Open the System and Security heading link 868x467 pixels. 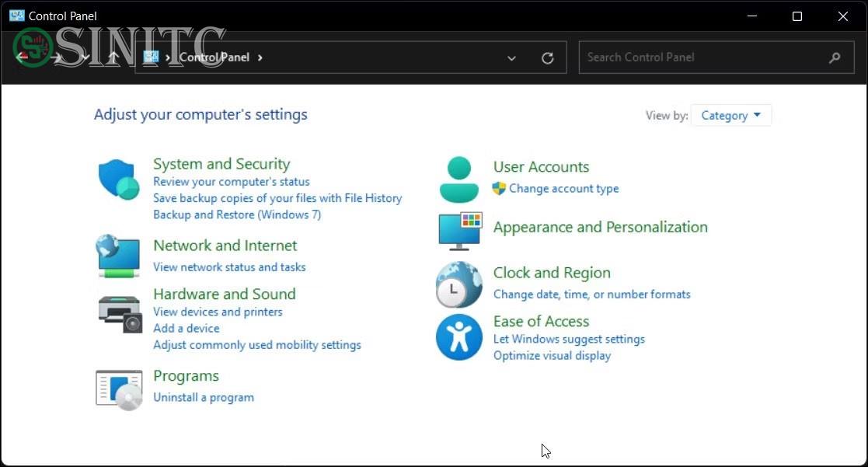click(221, 164)
